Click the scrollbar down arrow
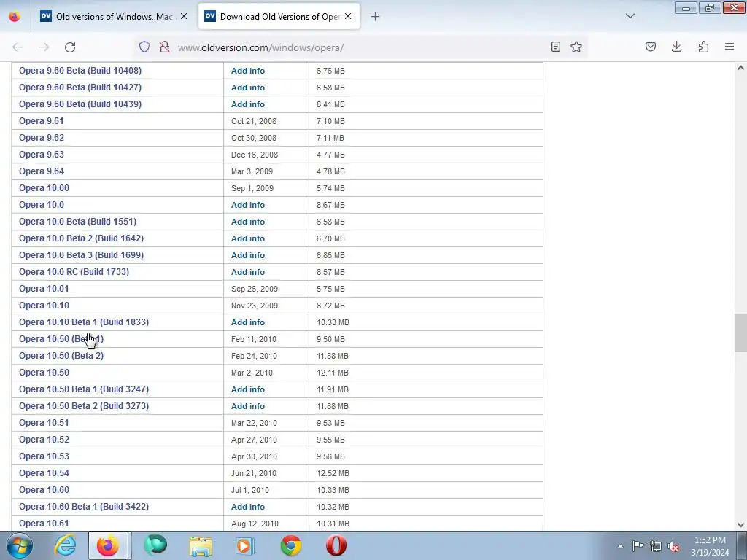Screen dimensions: 747x560 click(740, 525)
